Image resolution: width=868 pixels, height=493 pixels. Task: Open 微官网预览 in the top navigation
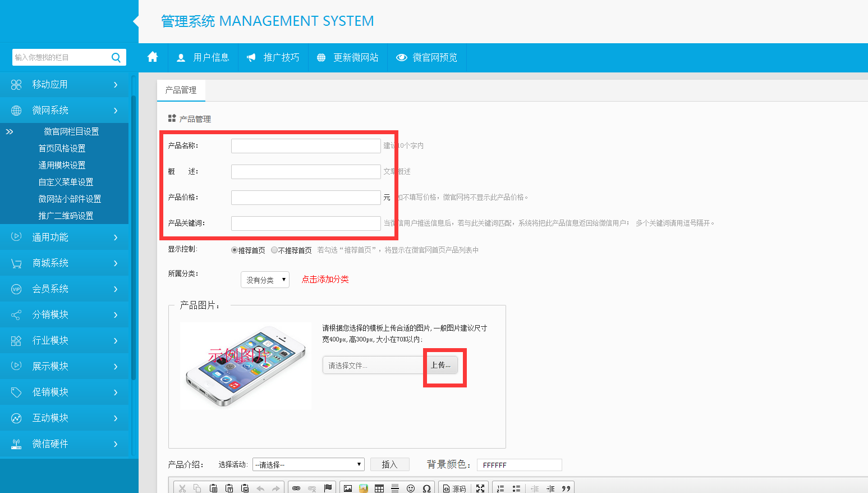[x=427, y=57]
